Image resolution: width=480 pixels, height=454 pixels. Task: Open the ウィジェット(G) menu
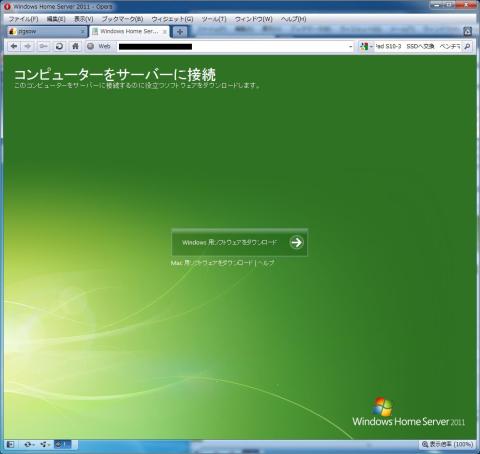[x=172, y=19]
